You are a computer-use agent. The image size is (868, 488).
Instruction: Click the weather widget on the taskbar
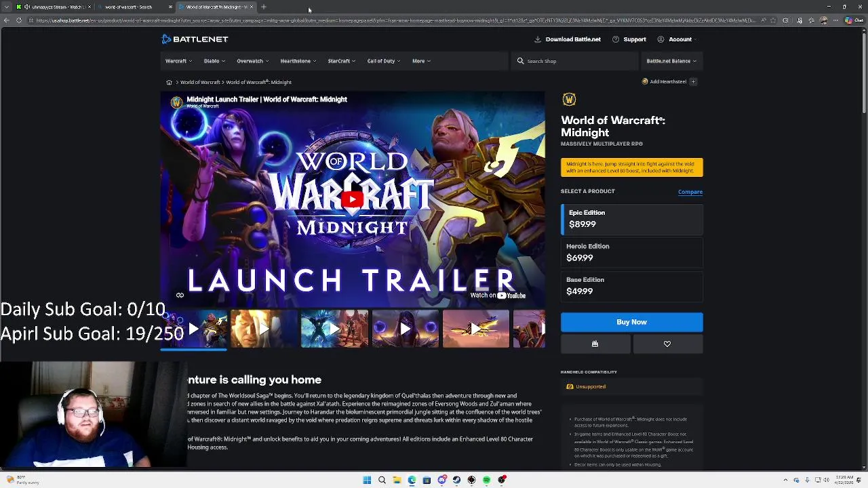(22, 480)
